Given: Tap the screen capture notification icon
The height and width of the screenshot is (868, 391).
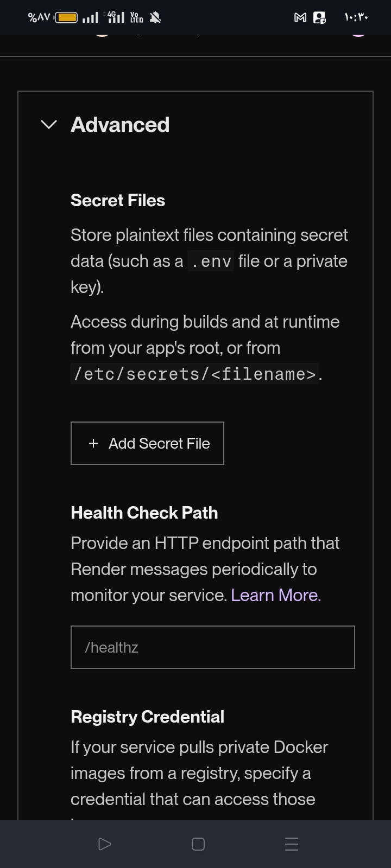Looking at the screenshot, I should coord(320,17).
